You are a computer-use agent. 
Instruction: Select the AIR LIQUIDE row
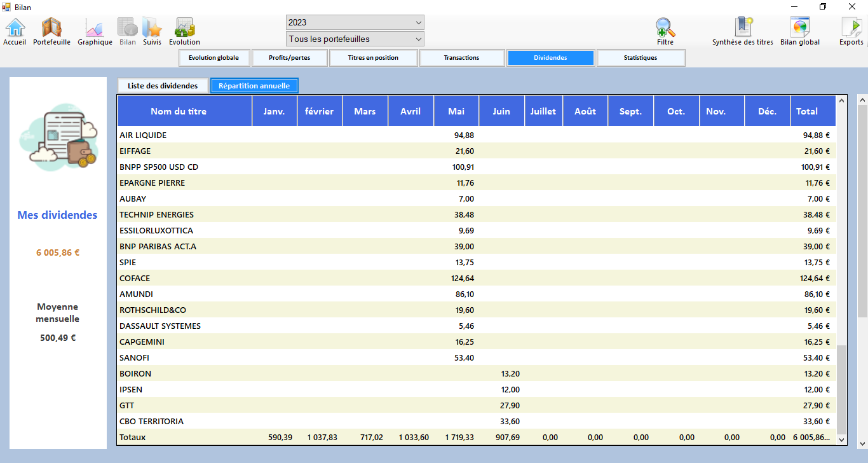tap(477, 135)
